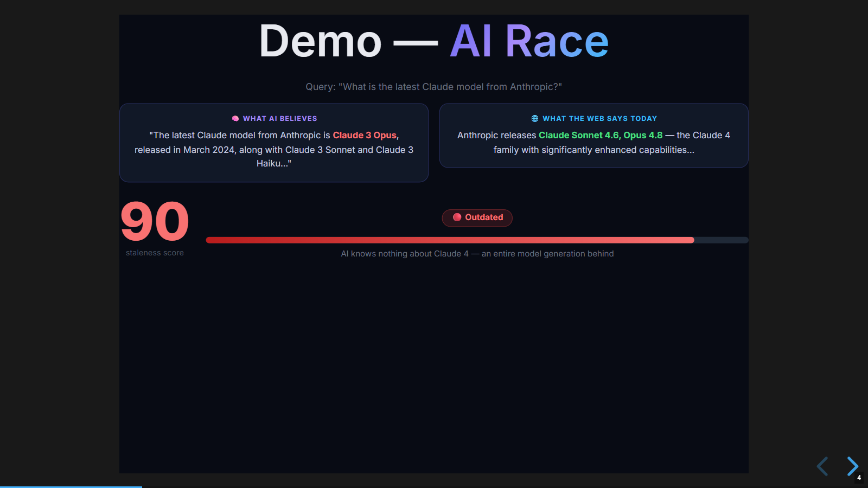Click the 'WHAT AI BELIEVES' heading
This screenshot has height=488, width=868.
click(280, 119)
